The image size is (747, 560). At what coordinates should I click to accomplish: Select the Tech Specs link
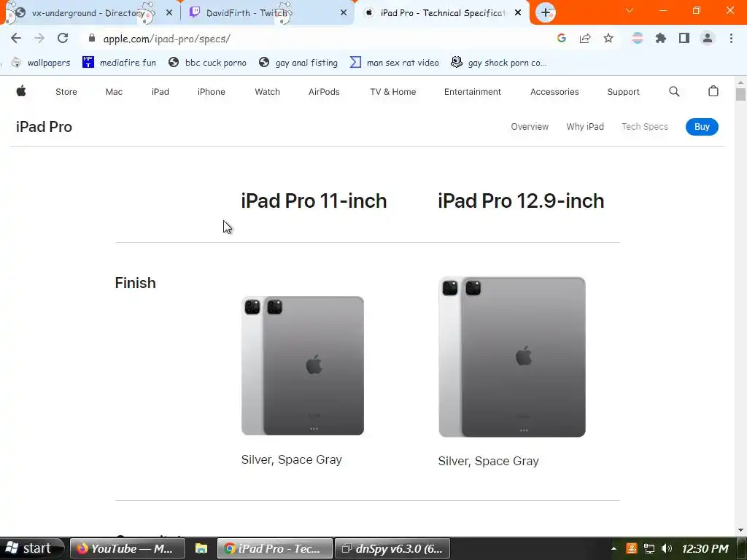[x=645, y=127]
